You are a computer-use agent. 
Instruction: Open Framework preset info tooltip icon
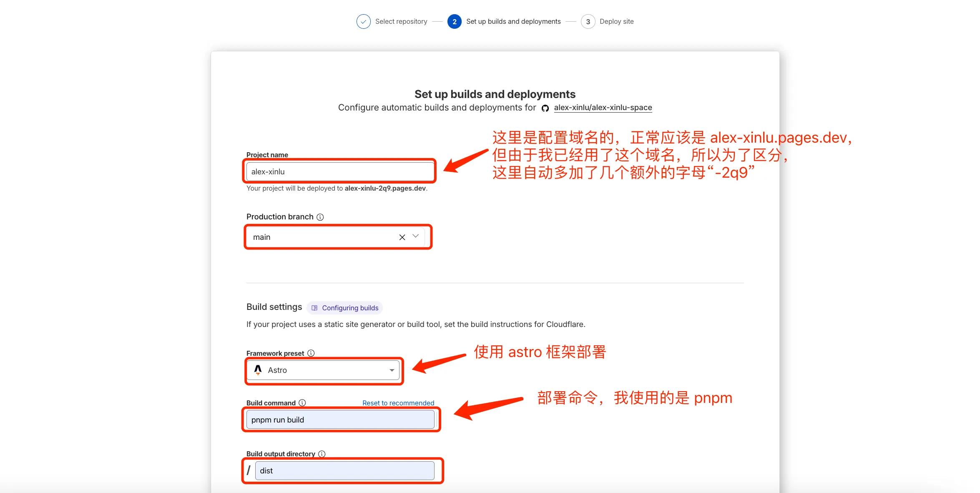[x=311, y=353]
